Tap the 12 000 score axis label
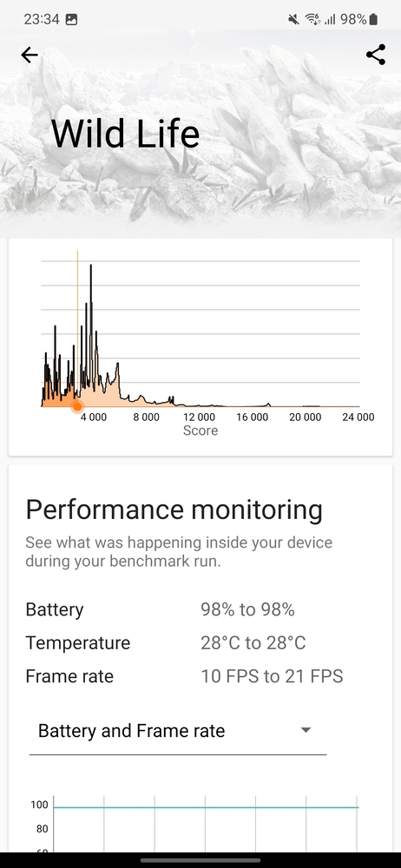Image resolution: width=401 pixels, height=868 pixels. coord(199,417)
